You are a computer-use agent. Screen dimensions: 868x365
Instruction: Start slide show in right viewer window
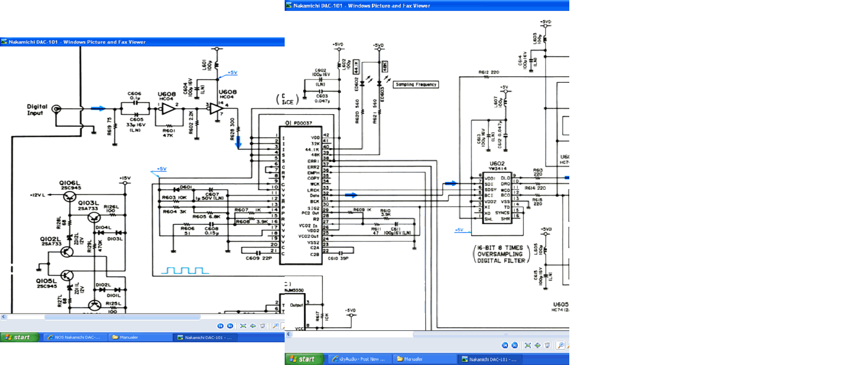pos(547,345)
